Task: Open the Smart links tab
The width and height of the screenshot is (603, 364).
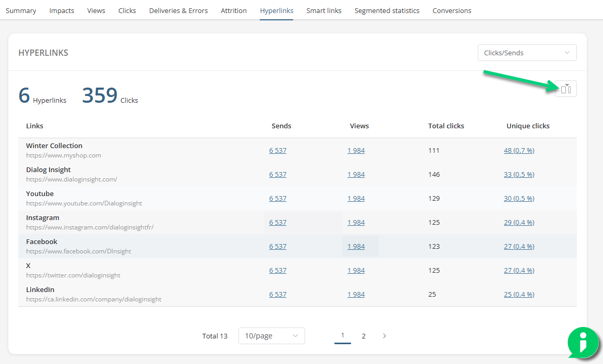Action: click(324, 11)
